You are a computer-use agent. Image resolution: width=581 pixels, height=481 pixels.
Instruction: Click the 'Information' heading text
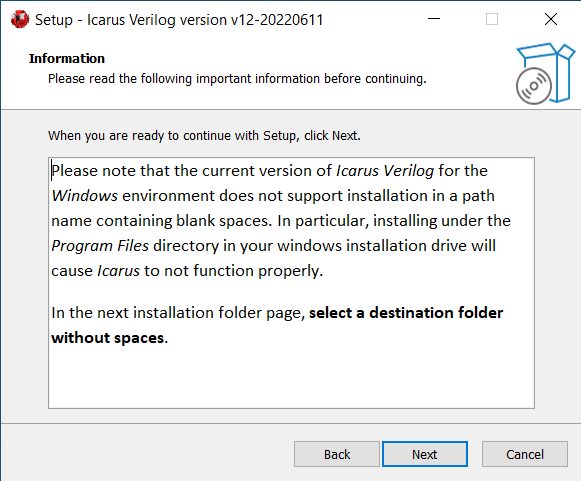pyautogui.click(x=67, y=59)
